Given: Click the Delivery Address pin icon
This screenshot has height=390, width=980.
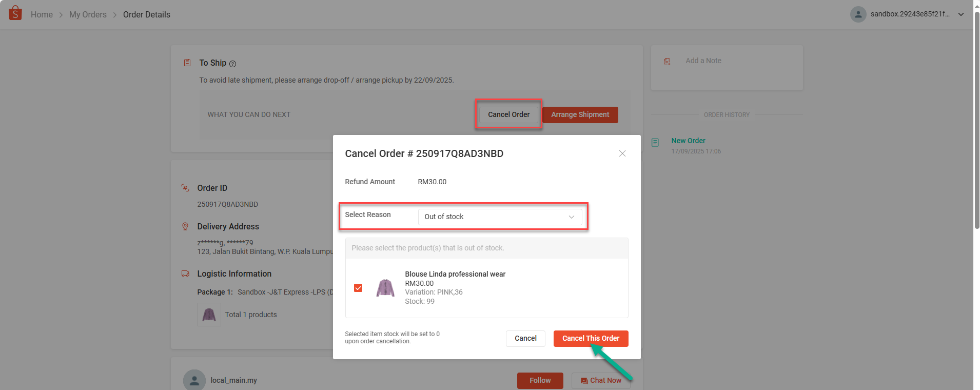Looking at the screenshot, I should [x=185, y=226].
